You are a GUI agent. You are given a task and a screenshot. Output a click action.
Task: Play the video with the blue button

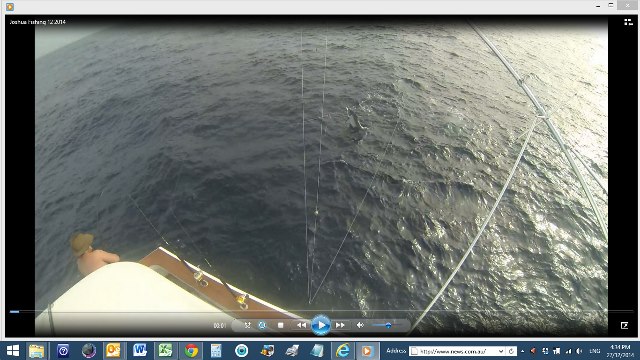[x=321, y=325]
